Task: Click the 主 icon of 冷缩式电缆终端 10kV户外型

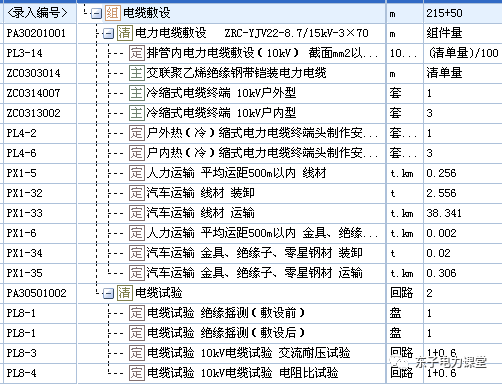Action: click(137, 93)
